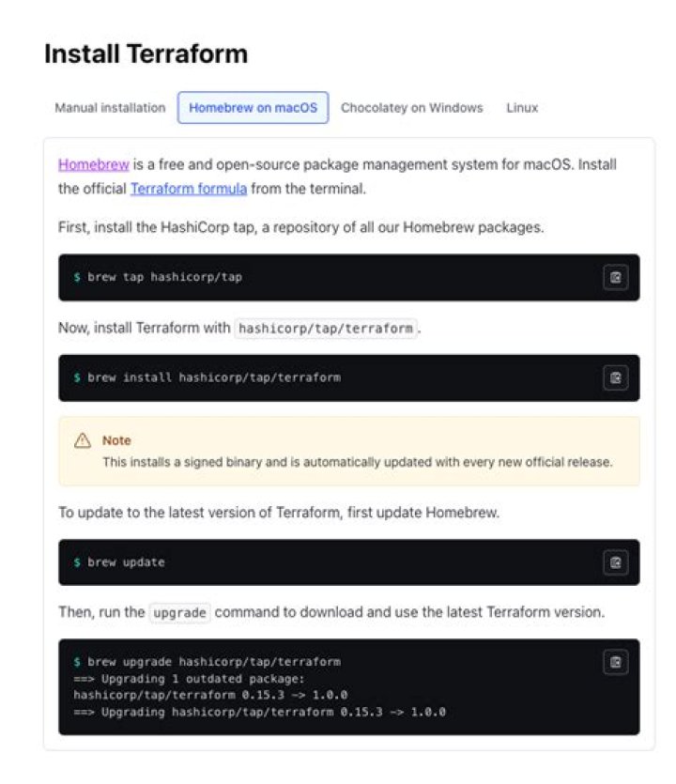Click the warning triangle icon in the Note

(83, 440)
